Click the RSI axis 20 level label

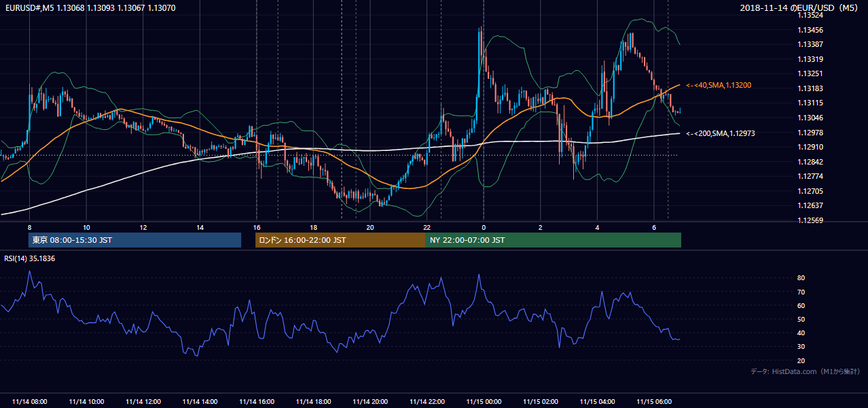click(801, 360)
